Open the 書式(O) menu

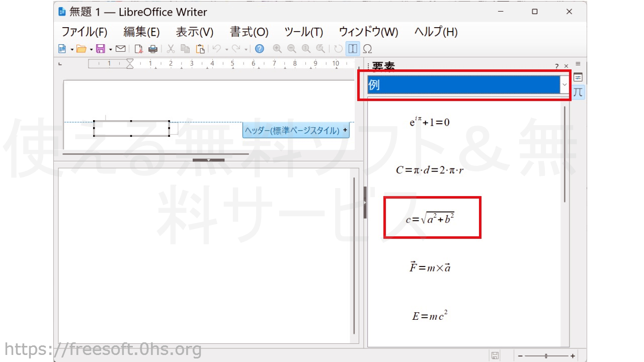pos(249,32)
